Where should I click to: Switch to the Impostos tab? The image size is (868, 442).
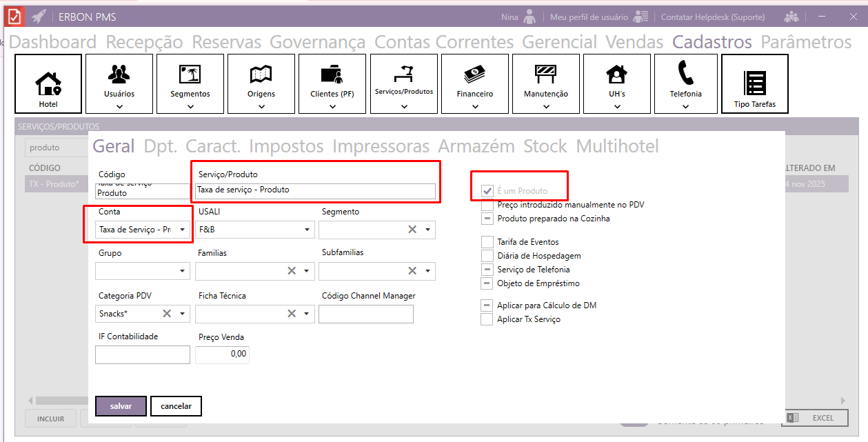click(286, 146)
